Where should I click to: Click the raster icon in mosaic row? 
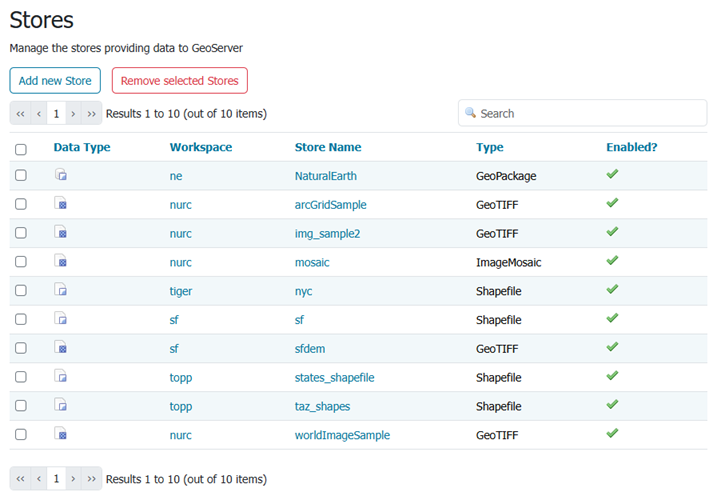point(61,263)
